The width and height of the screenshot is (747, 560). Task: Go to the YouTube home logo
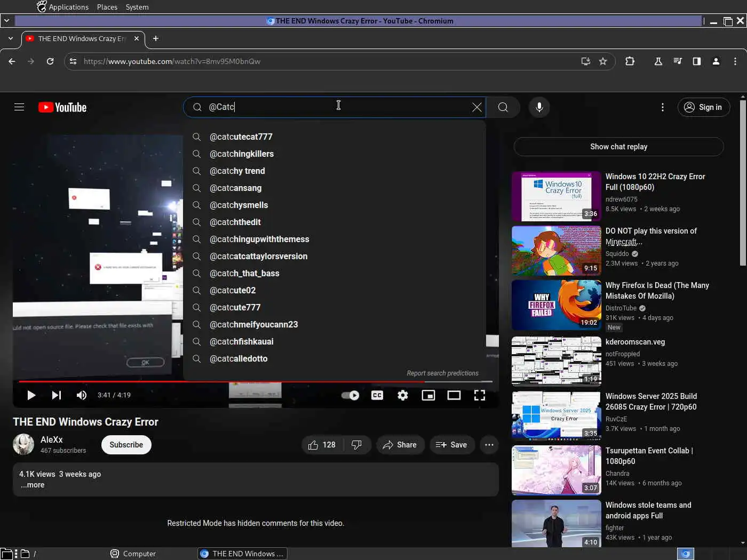click(x=62, y=107)
